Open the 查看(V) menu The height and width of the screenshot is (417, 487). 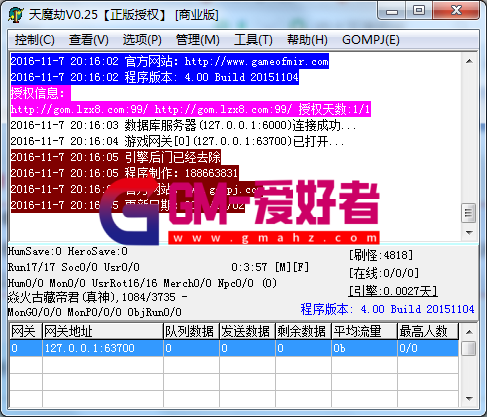click(x=89, y=40)
